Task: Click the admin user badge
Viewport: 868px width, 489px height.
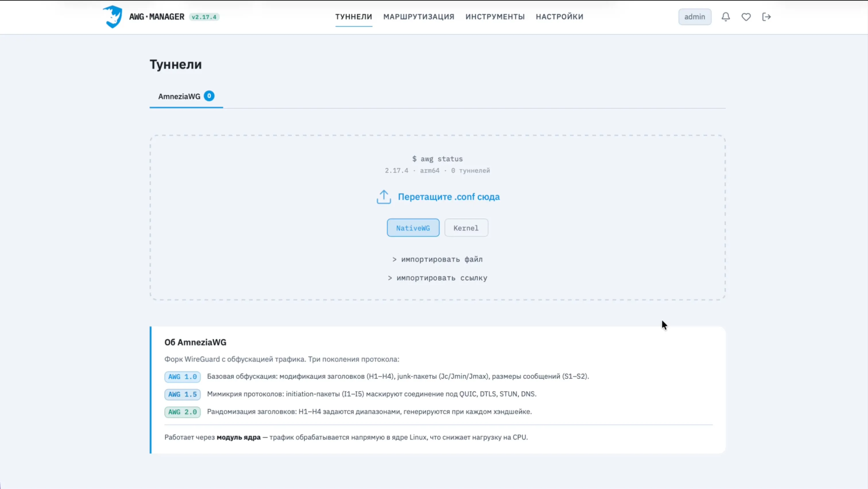Action: click(695, 17)
